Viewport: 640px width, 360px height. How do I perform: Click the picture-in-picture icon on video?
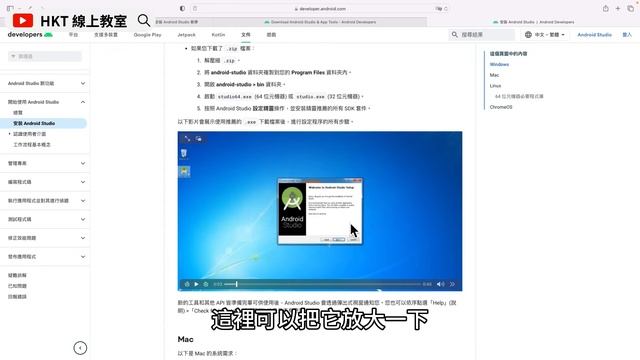[x=199, y=139]
